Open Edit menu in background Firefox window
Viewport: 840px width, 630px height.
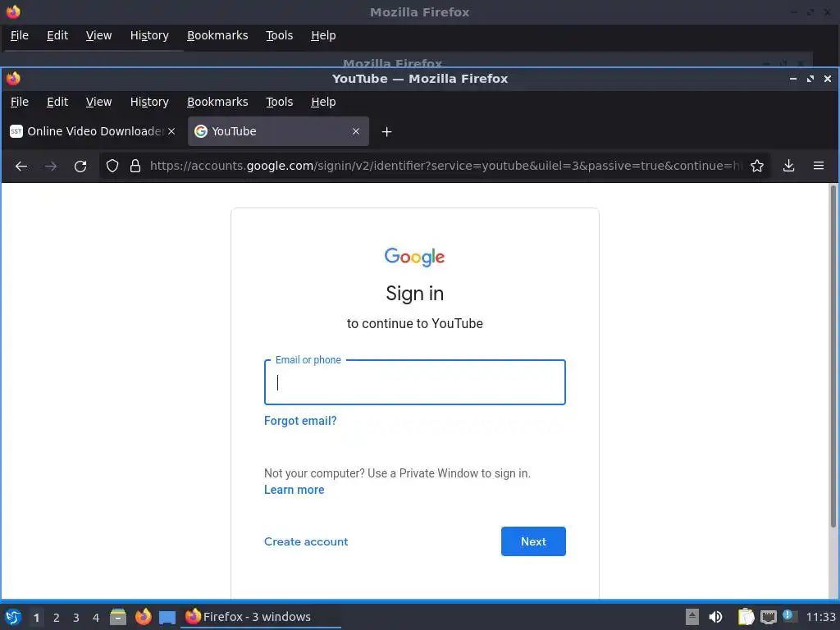pyautogui.click(x=57, y=35)
